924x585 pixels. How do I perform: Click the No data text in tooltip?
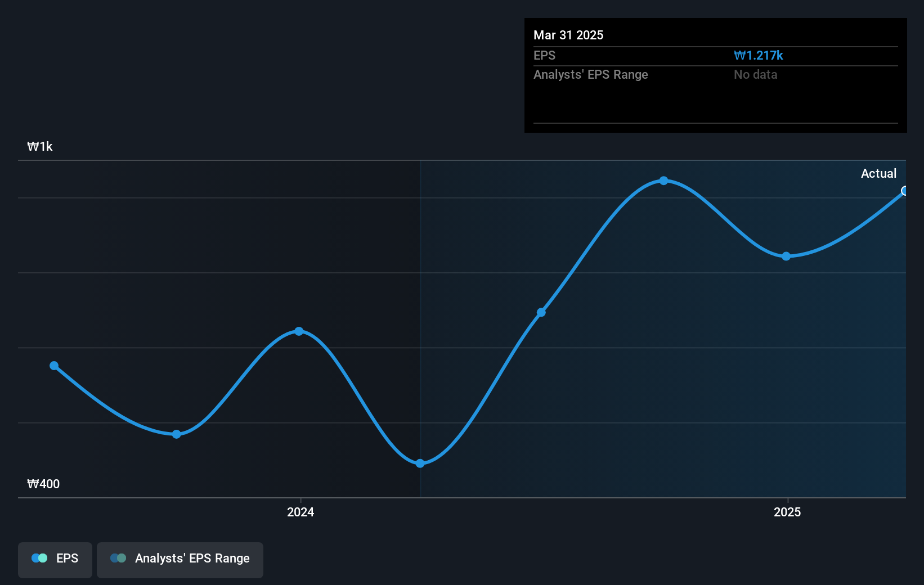click(755, 75)
